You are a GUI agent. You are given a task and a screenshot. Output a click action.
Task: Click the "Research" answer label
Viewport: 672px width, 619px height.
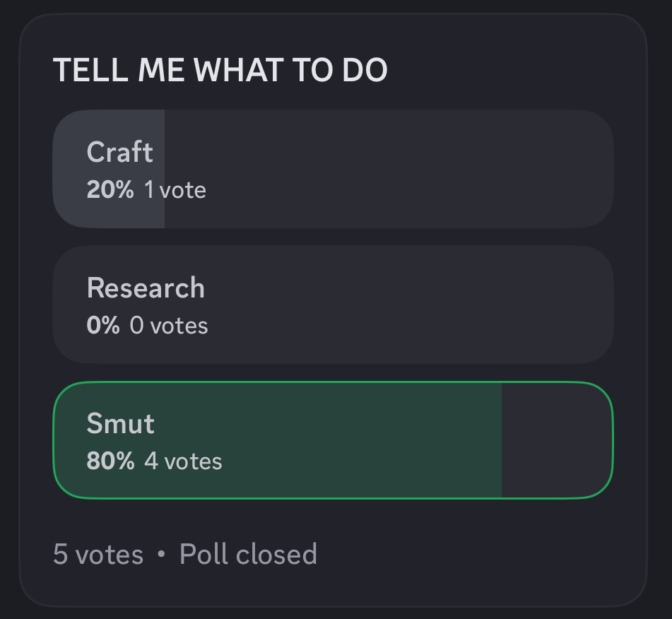(x=146, y=288)
